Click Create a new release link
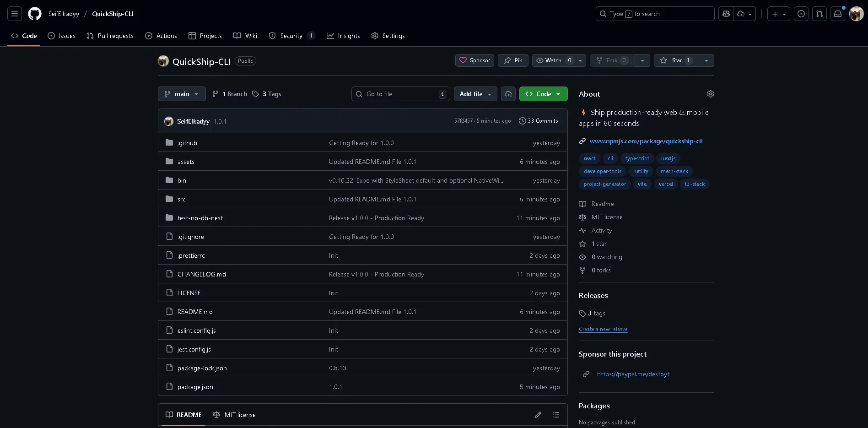 [x=603, y=329]
